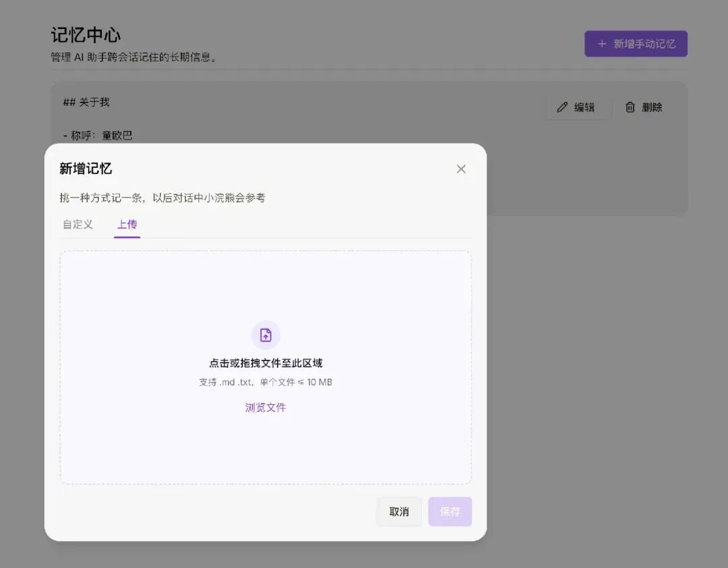Cancel with the 取消 button
The width and height of the screenshot is (728, 568).
(x=399, y=511)
